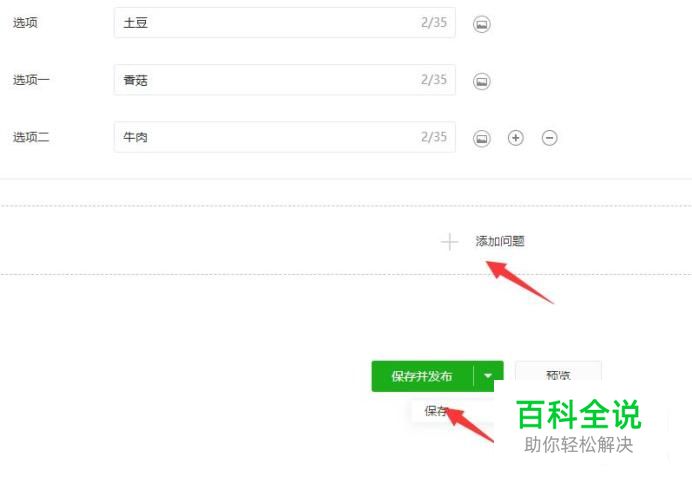Click the green 保存并发布 button
This screenshot has width=692, height=489.
point(422,376)
